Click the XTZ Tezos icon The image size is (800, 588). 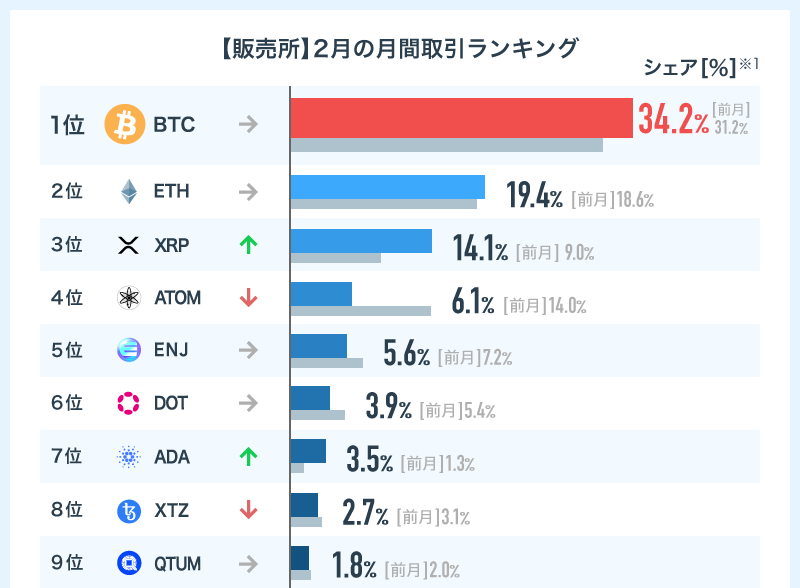[x=128, y=511]
